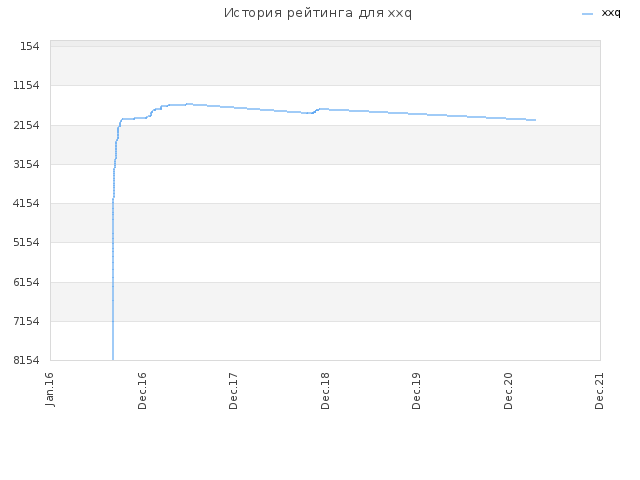Click the 8154 y-axis label
This screenshot has height=480, width=640.
coord(27,360)
